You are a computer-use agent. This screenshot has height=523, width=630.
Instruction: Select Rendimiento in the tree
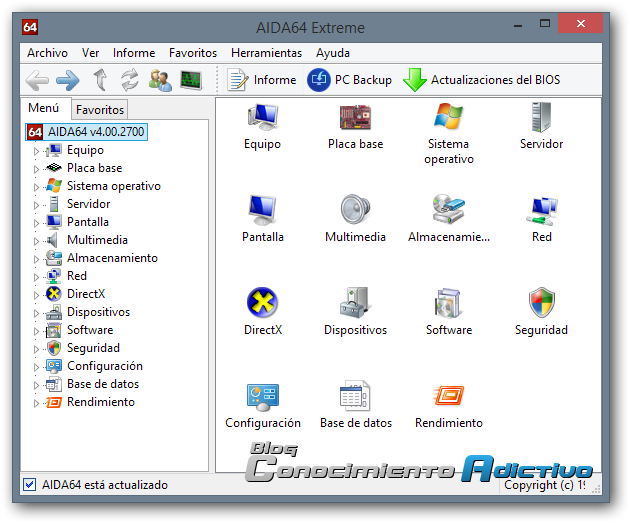(101, 402)
